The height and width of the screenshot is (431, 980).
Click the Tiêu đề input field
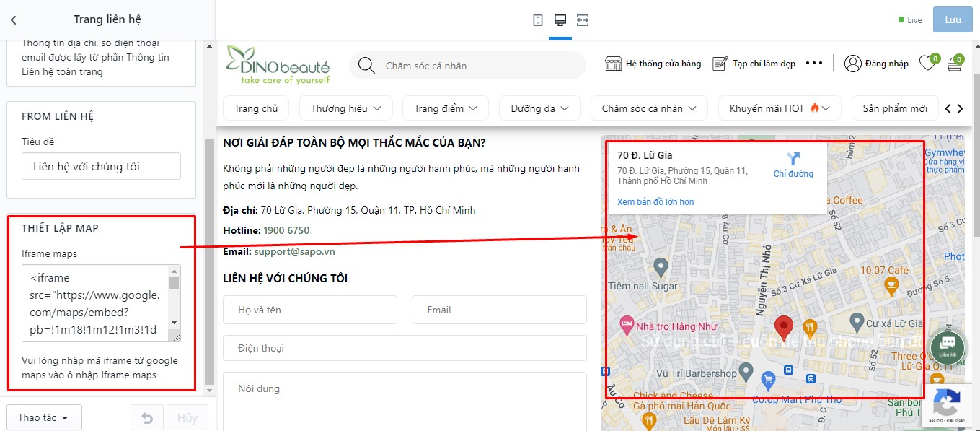101,166
